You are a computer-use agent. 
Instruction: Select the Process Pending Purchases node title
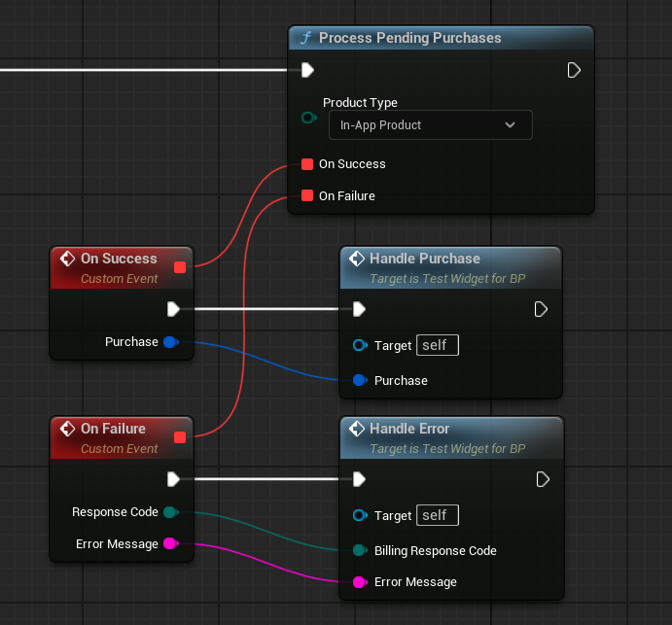[x=409, y=38]
